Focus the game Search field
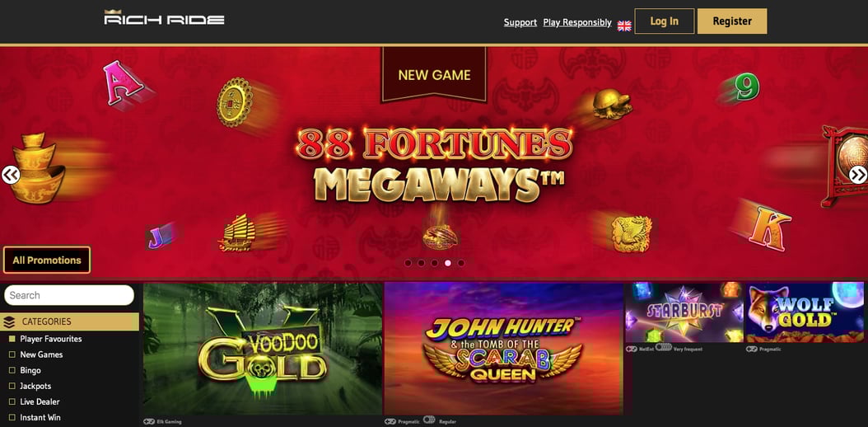 click(x=69, y=295)
